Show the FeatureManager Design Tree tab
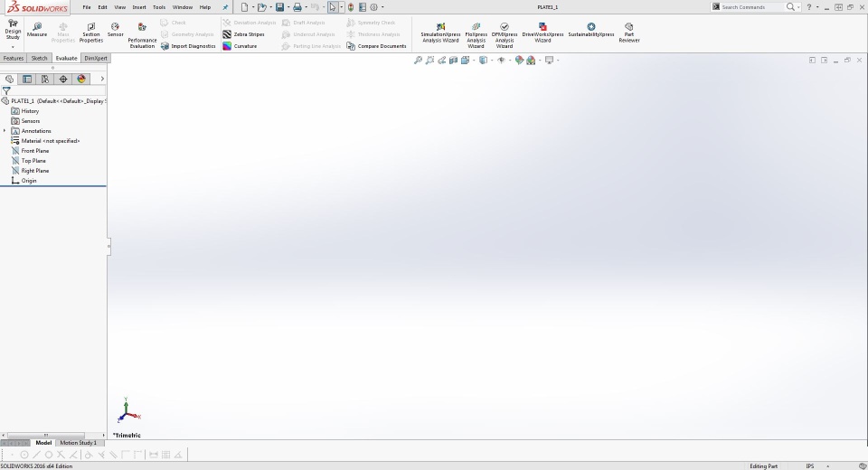The width and height of the screenshot is (868, 470). 9,80
